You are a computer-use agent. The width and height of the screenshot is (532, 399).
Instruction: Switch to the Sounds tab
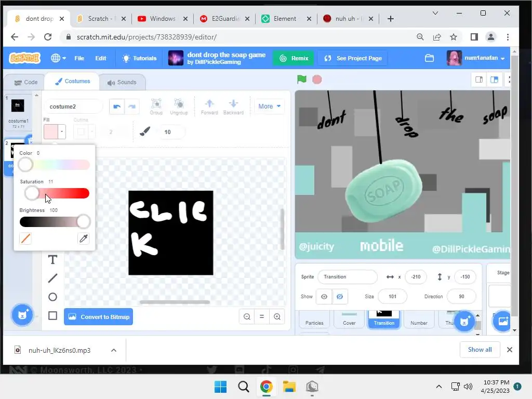(x=122, y=82)
